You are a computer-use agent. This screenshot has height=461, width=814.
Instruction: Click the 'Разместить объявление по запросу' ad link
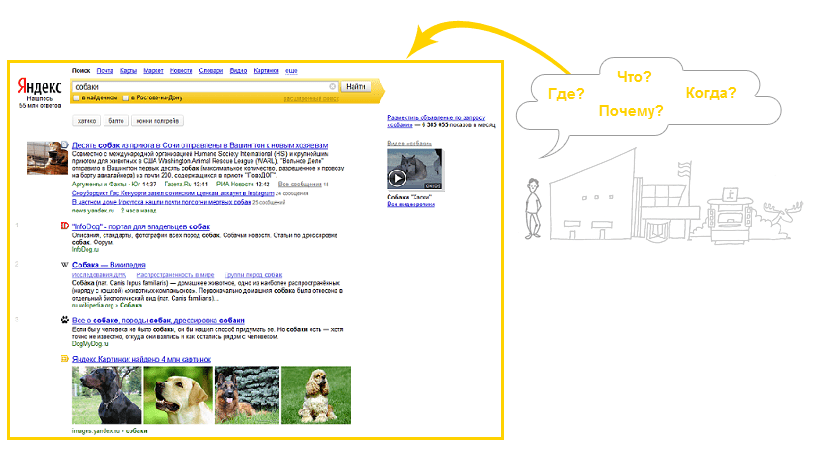436,121
